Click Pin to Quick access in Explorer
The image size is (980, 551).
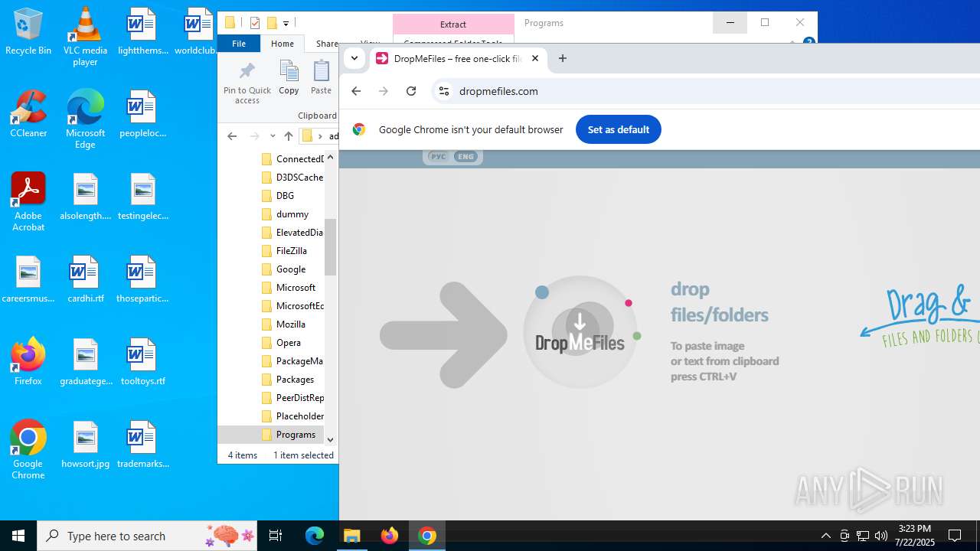click(x=247, y=83)
